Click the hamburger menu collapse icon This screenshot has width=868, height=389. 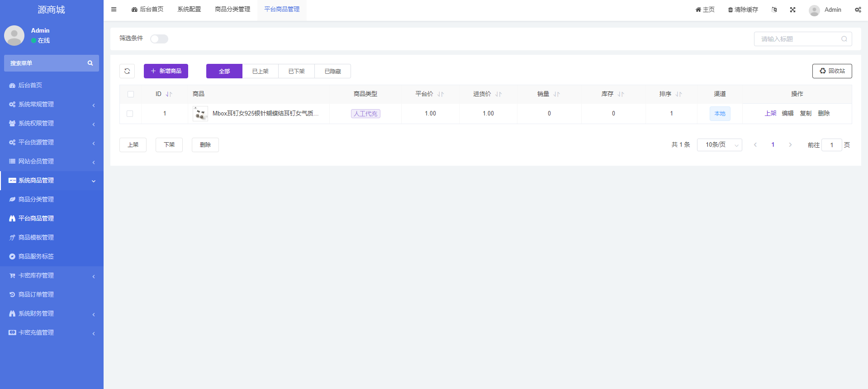[114, 10]
